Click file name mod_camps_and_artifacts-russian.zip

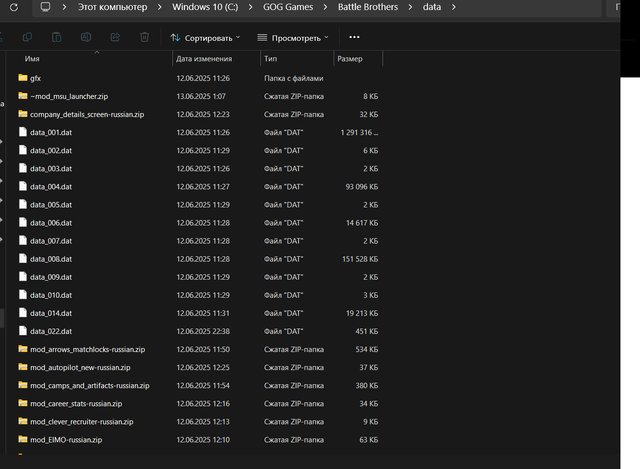(x=90, y=385)
